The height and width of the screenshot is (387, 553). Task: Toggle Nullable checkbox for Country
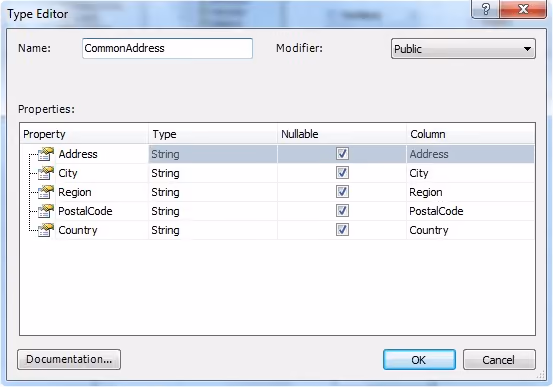[342, 230]
